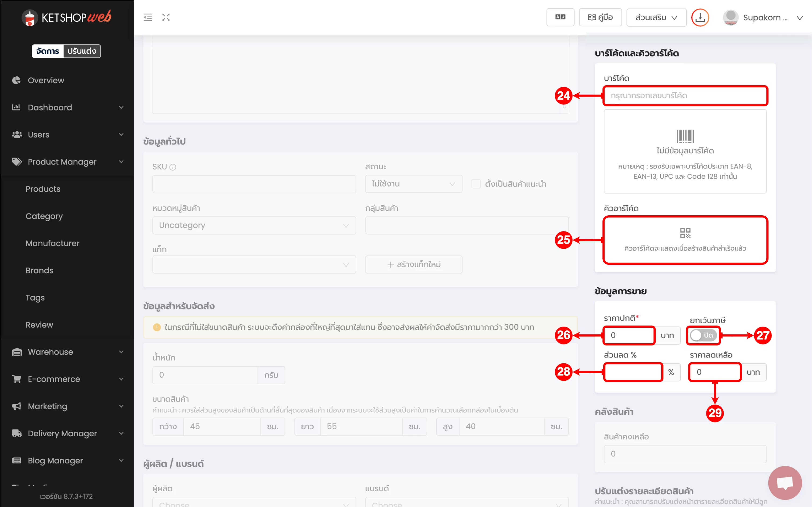Click the ยาว length field

click(361, 427)
